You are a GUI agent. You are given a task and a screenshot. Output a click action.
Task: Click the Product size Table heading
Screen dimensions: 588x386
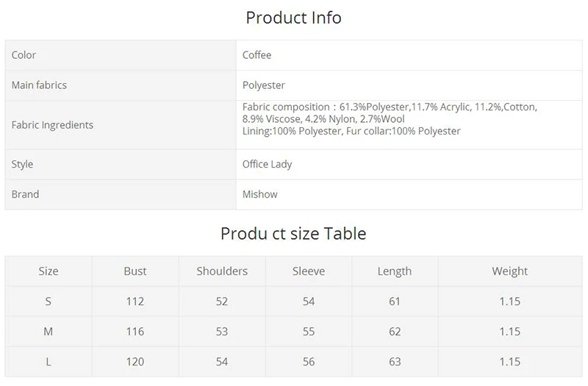(293, 233)
